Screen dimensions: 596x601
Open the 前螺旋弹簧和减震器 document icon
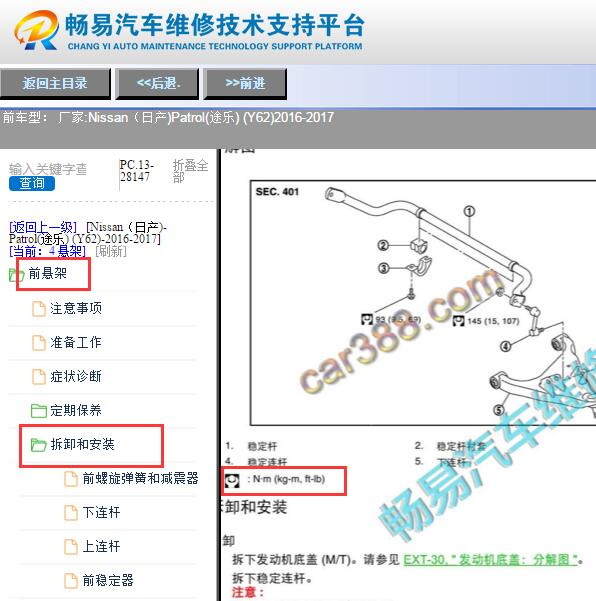pos(71,479)
